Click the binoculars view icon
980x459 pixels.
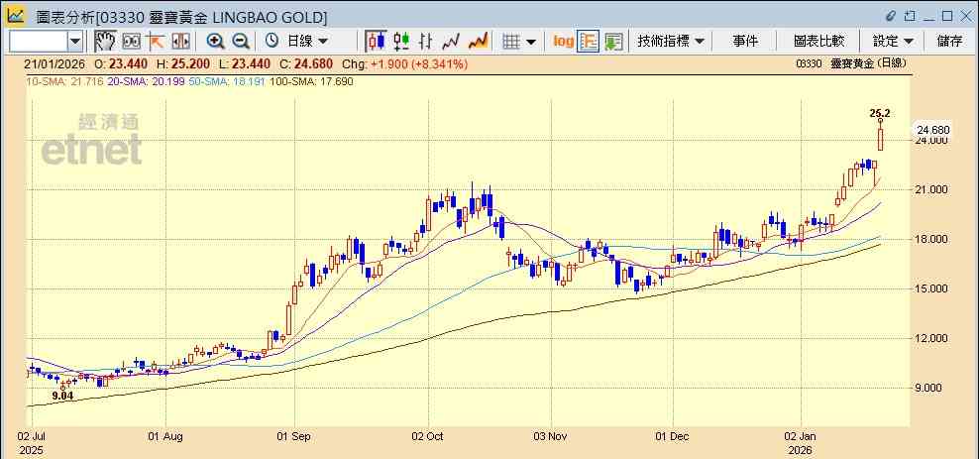[131, 42]
